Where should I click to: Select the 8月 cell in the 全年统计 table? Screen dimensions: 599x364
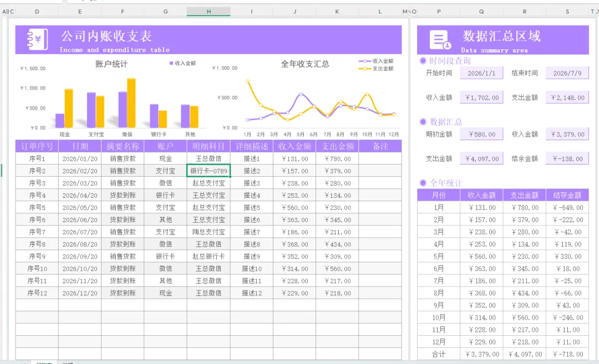(x=439, y=293)
